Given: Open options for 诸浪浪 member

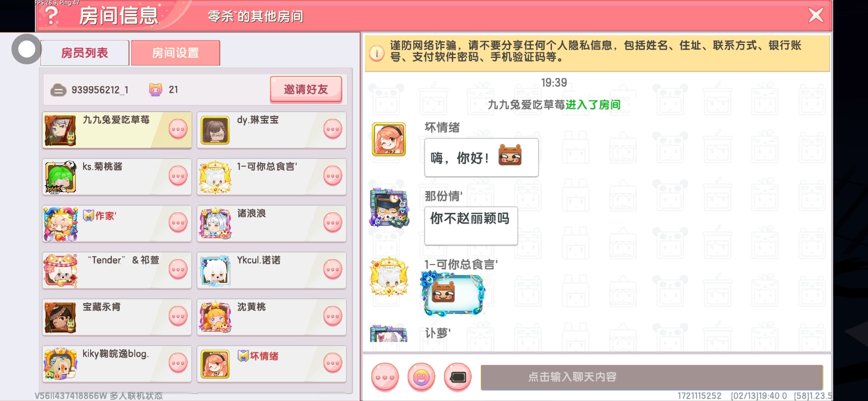Looking at the screenshot, I should [332, 223].
